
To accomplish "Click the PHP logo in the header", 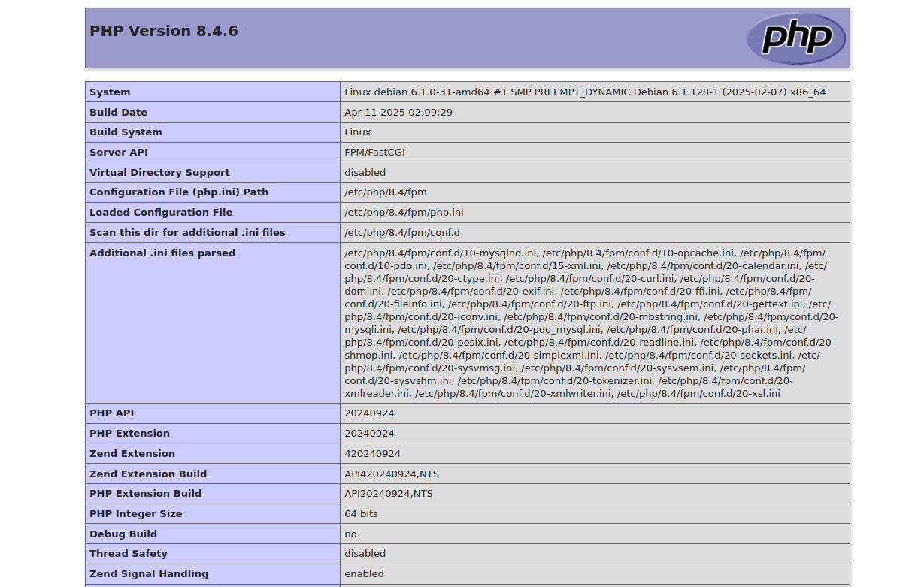I will (796, 38).
